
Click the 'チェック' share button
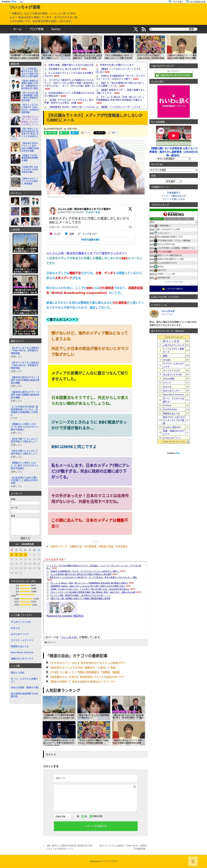(86, 133)
